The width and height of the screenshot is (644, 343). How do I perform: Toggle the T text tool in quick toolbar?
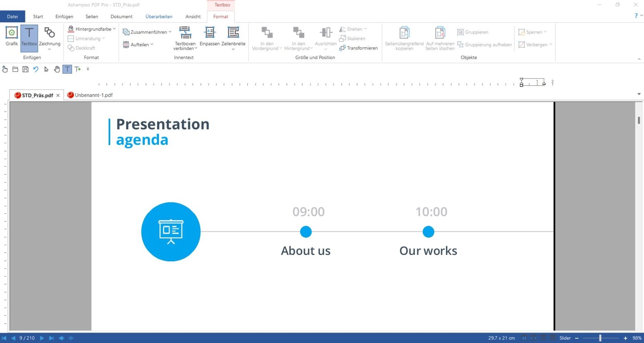[67, 69]
